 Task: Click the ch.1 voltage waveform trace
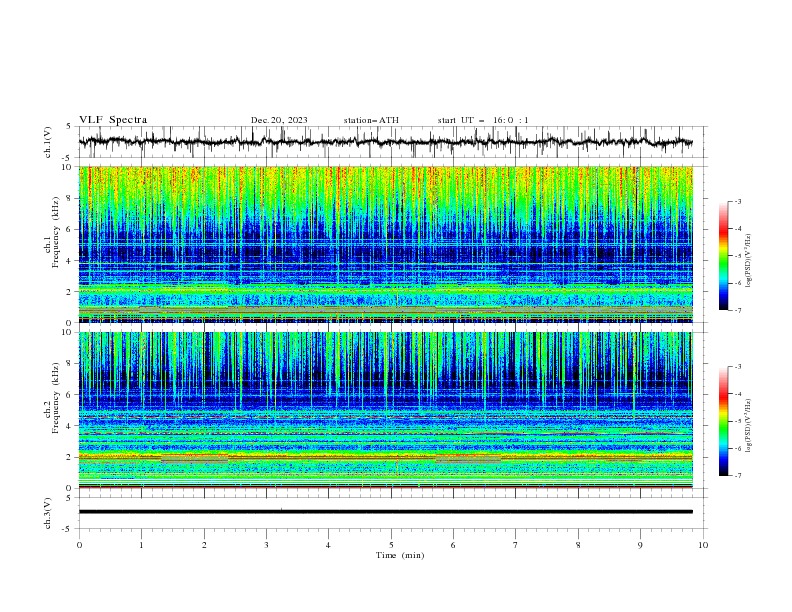pos(385,142)
